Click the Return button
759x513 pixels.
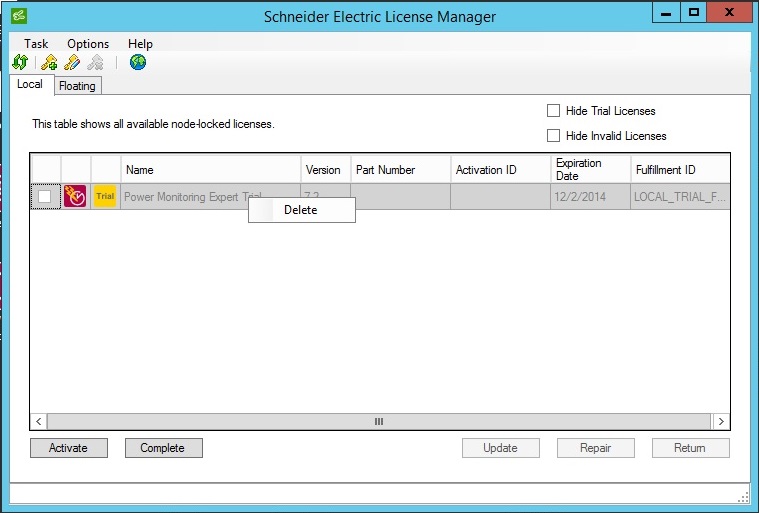[x=690, y=448]
